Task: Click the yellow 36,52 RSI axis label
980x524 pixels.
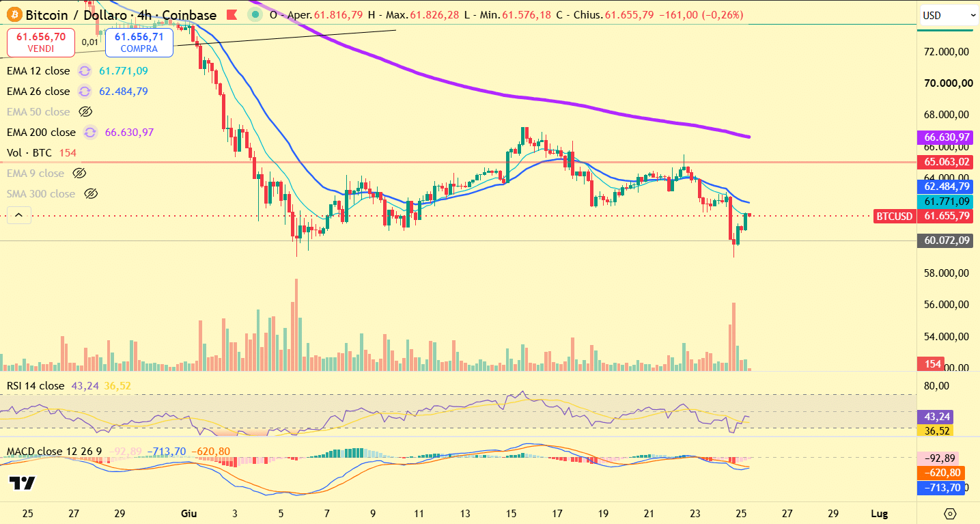Action: (x=936, y=430)
